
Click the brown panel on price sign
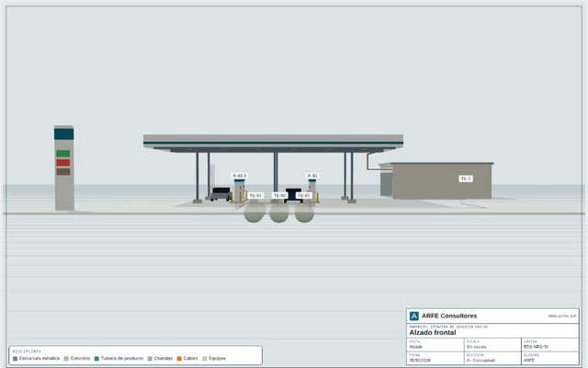click(63, 172)
